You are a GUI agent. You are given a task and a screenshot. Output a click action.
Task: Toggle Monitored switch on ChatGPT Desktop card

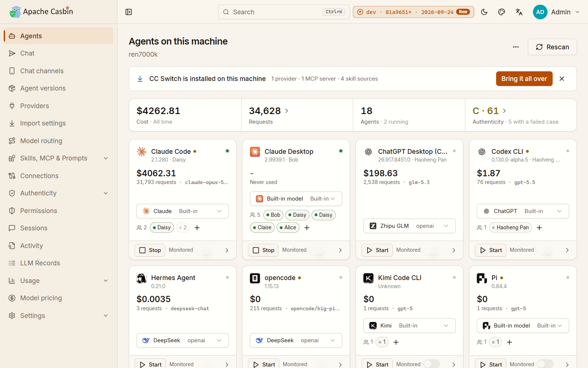pos(432,250)
